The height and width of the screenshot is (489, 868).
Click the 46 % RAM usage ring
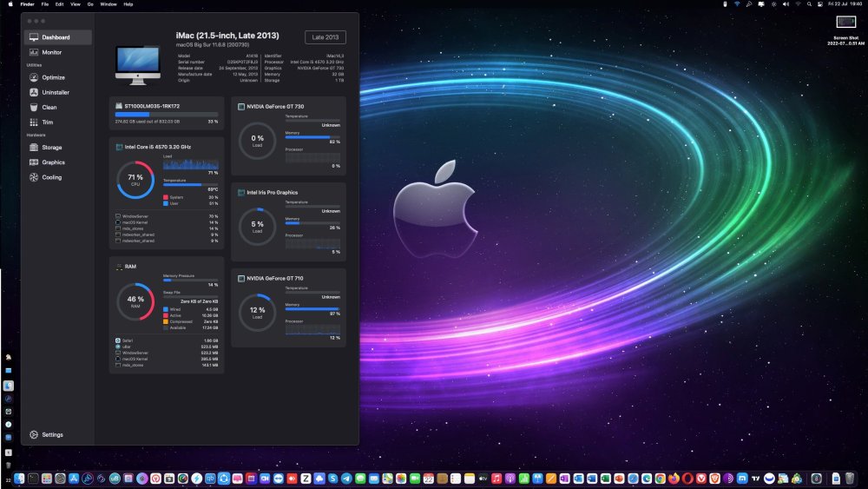(135, 301)
